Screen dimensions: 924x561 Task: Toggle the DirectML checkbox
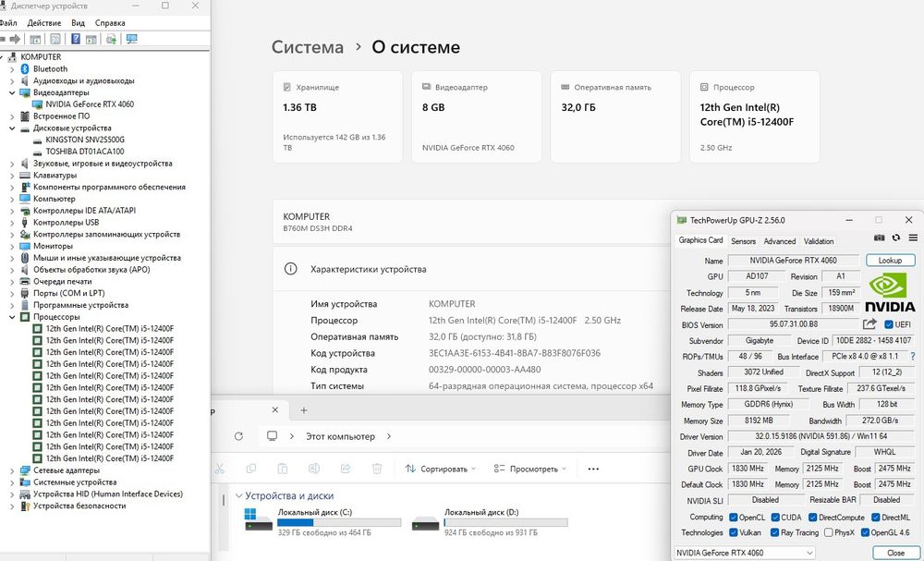[876, 518]
